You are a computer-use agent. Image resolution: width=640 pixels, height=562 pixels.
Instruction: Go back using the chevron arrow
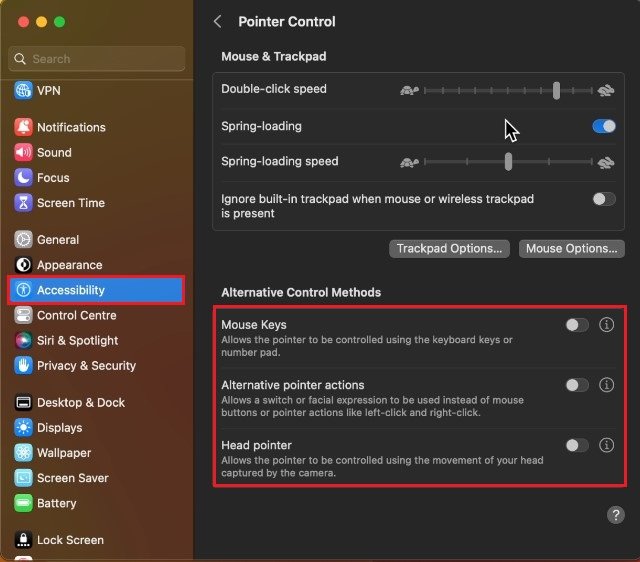click(218, 22)
